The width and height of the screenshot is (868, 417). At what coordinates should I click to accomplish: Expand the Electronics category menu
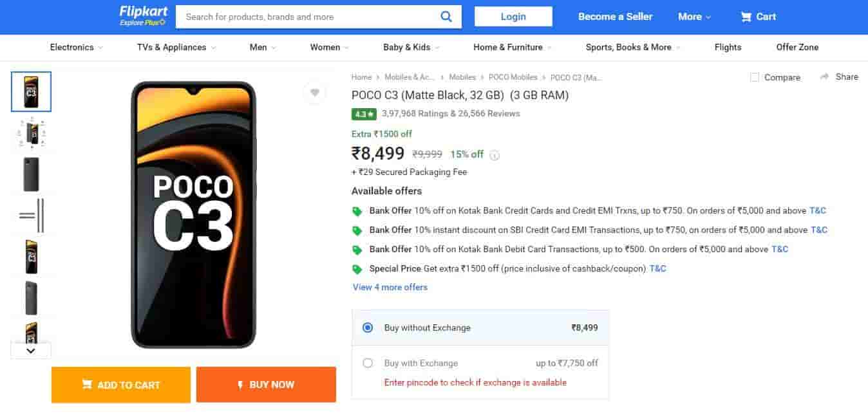point(76,47)
